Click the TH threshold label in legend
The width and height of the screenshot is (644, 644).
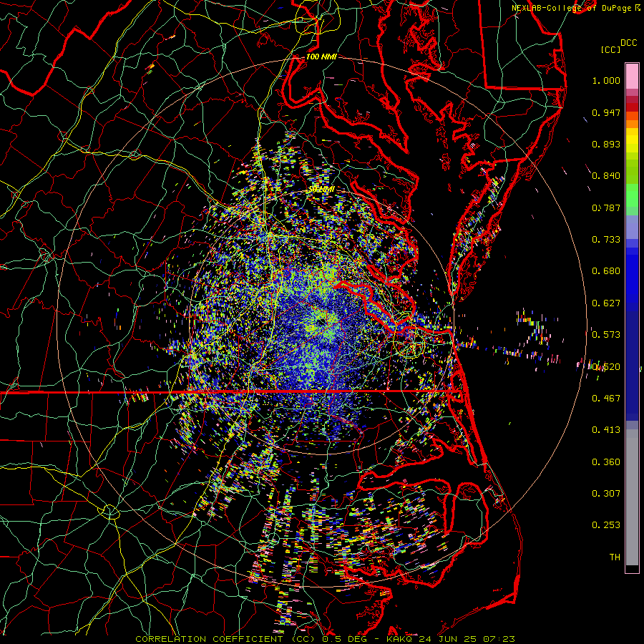pyautogui.click(x=615, y=557)
